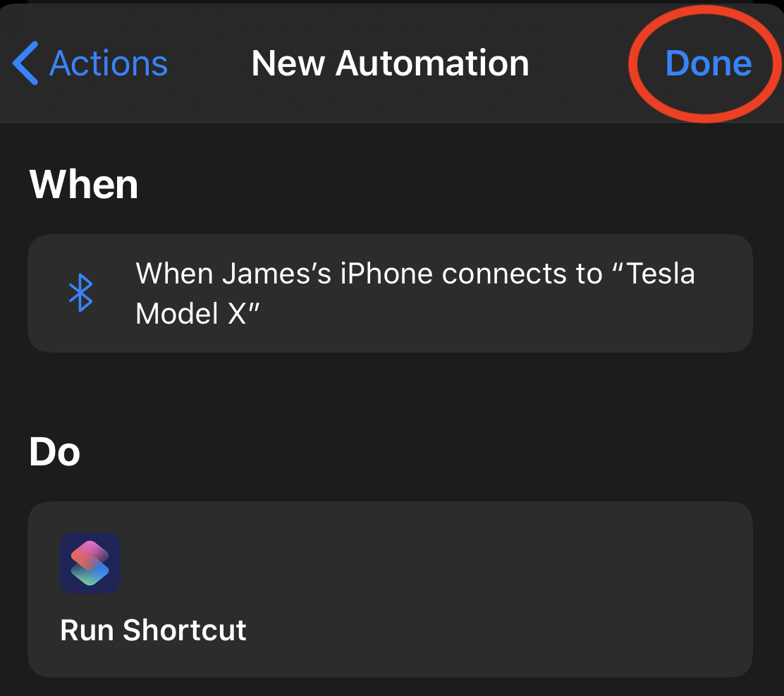784x696 pixels.
Task: Tap header bar between Actions and title
Action: pyautogui.click(x=210, y=63)
